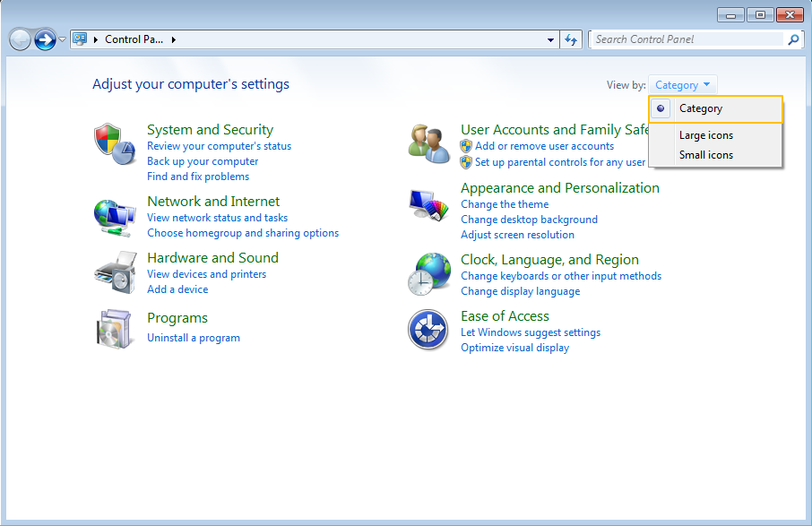Screen dimensions: 812x526
Task: Open the address bar history dropdown
Action: point(550,39)
